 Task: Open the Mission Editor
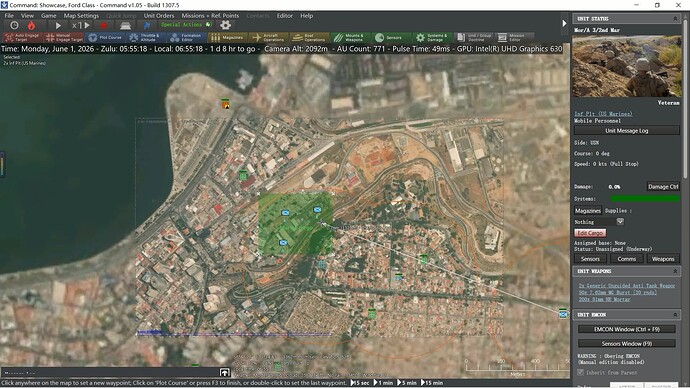point(515,37)
